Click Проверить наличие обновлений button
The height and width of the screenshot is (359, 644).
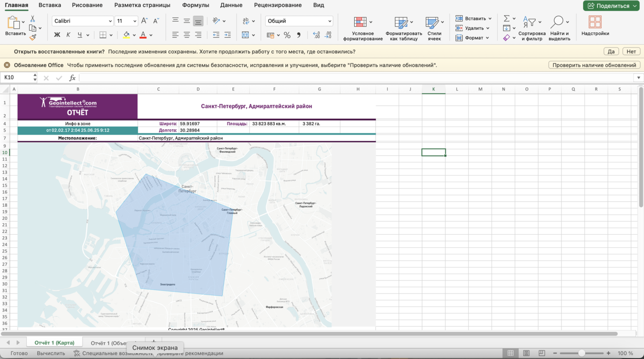point(594,65)
